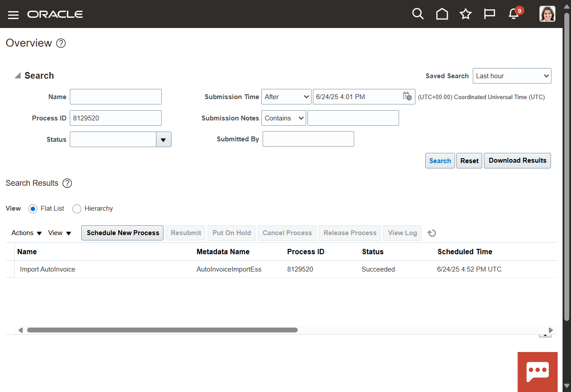
Task: Open Status dropdown arrow
Action: point(164,140)
